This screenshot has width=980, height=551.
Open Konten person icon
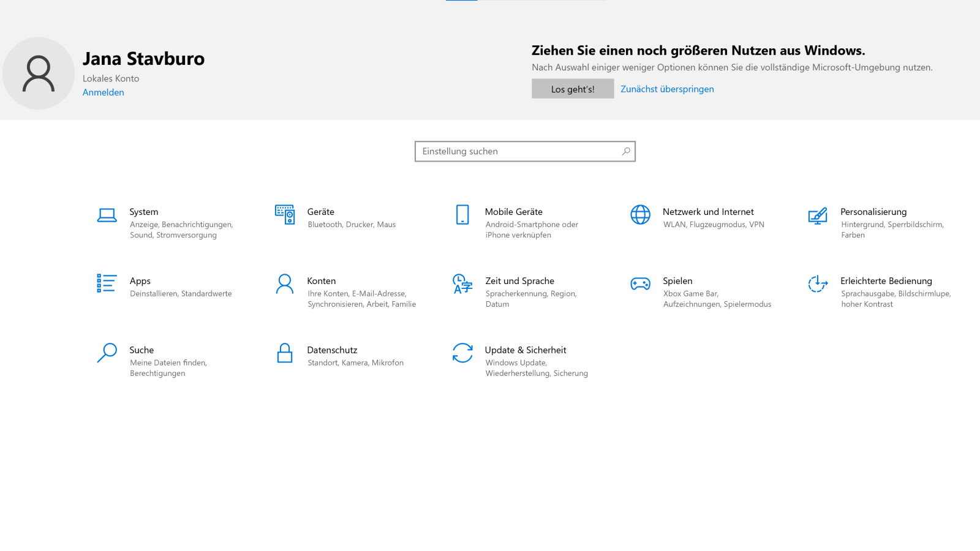pyautogui.click(x=285, y=284)
